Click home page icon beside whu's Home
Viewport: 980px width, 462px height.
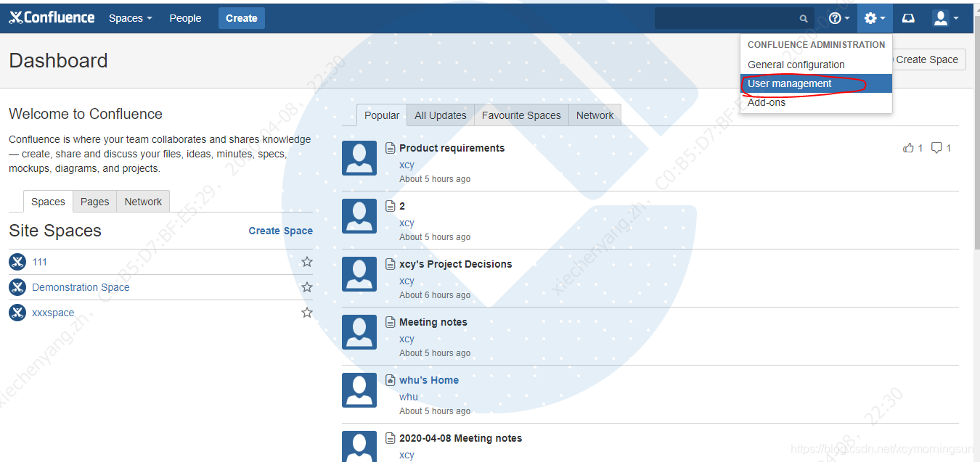tap(391, 380)
